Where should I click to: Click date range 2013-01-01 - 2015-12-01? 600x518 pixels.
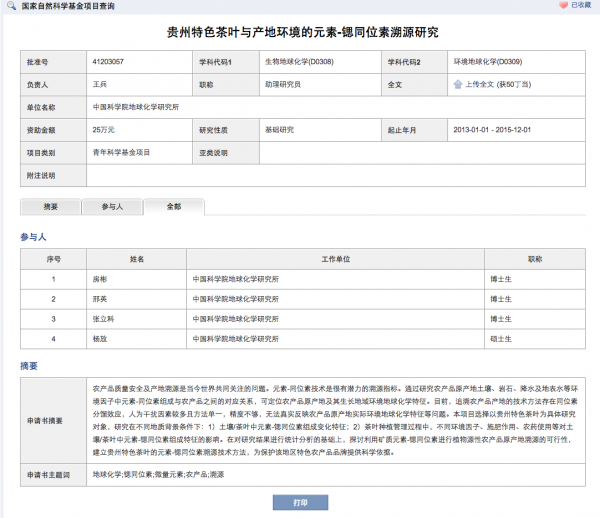pos(492,130)
